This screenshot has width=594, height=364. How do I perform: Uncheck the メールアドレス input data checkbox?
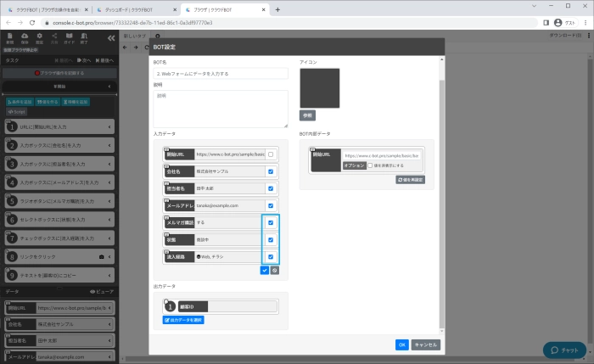270,205
